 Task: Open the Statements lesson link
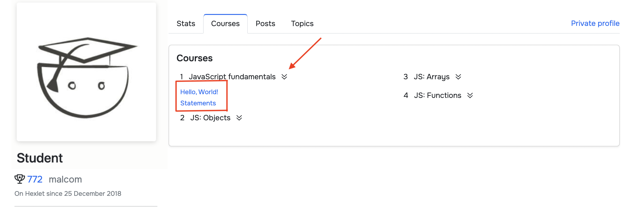coord(198,103)
